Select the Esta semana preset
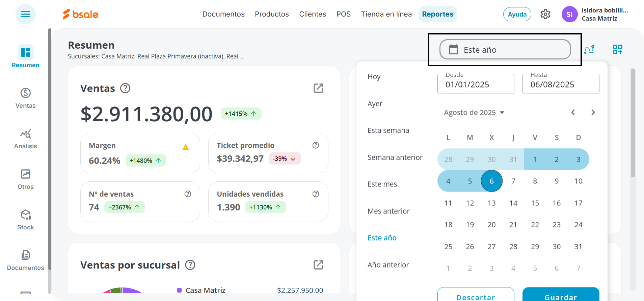Screen dimensions: 644x301 (388, 130)
